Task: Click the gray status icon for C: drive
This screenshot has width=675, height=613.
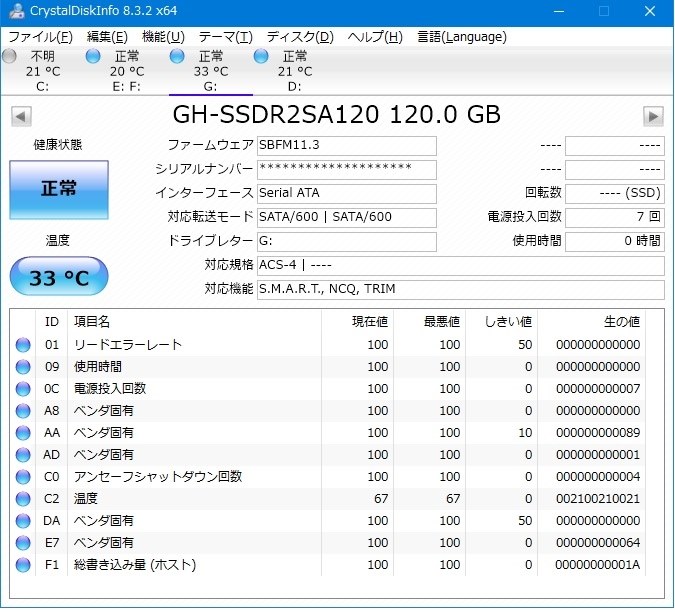Action: tap(9, 56)
